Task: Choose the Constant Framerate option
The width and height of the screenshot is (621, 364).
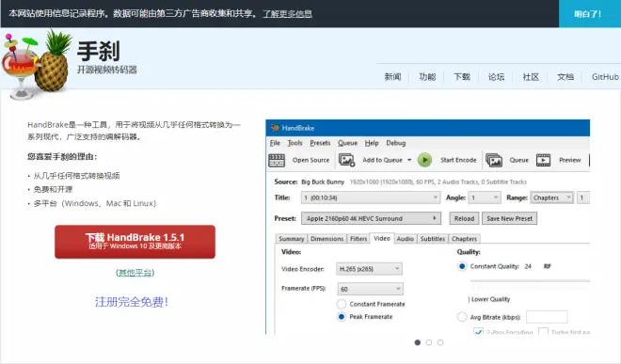Action: coord(341,304)
